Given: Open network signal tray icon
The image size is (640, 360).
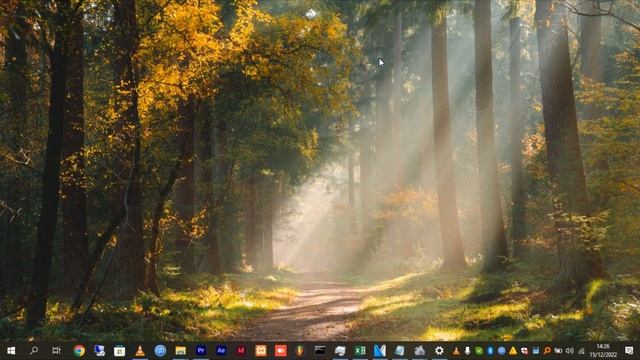Looking at the screenshot, I should point(581,351).
